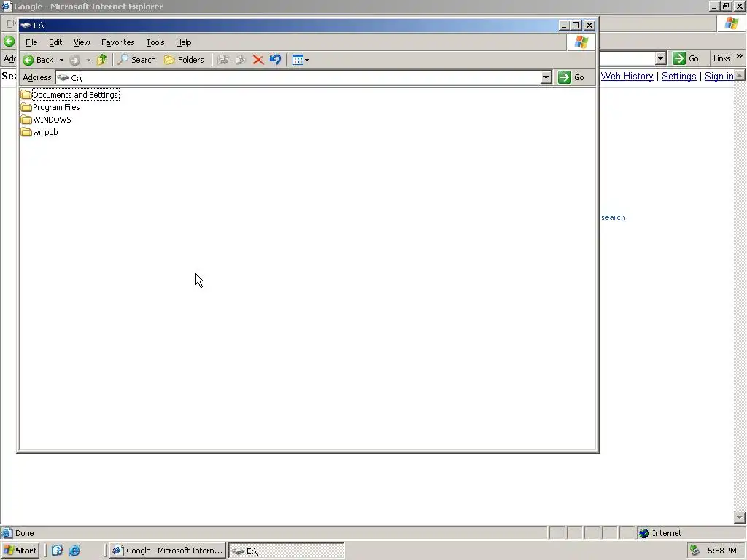Click the Go button in C:\ window

coord(571,77)
